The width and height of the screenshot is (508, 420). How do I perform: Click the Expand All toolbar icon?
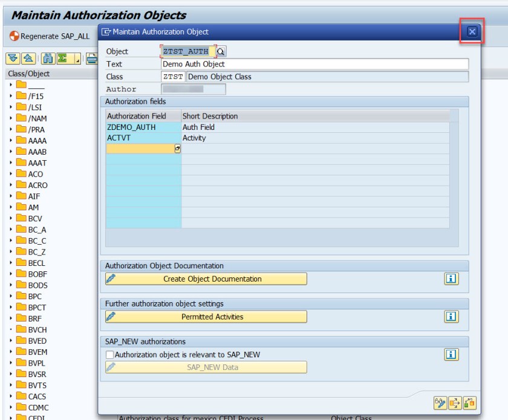pyautogui.click(x=13, y=58)
